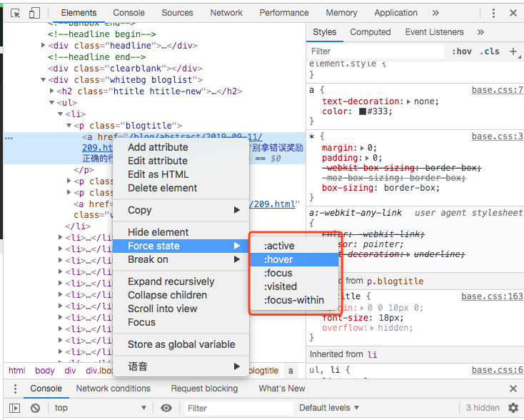Screen dimensions: 524x420
Task: Show the console sidebar icon
Action: click(x=14, y=408)
